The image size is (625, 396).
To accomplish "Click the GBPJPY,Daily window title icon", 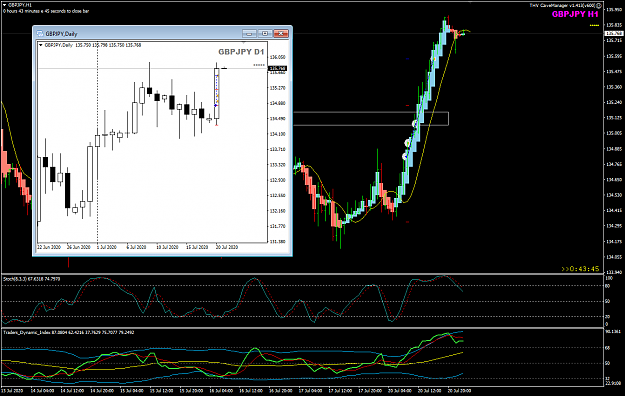I will pos(39,33).
